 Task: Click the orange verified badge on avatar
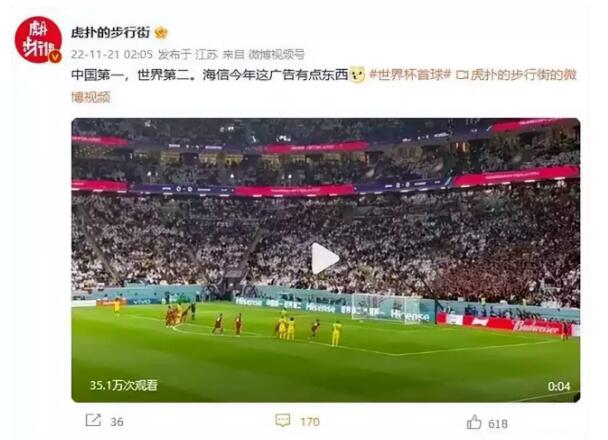tap(55, 57)
